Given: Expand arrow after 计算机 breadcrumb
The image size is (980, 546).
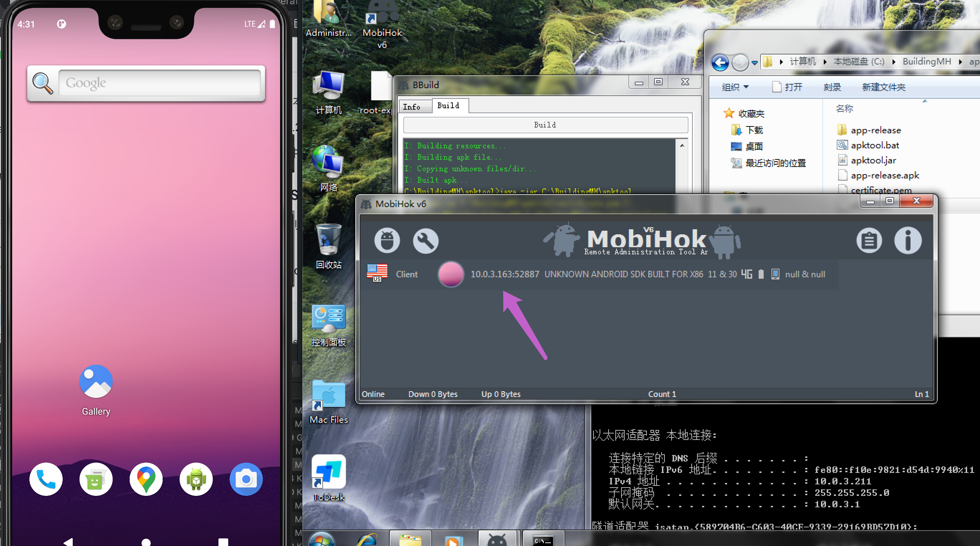Looking at the screenshot, I should (825, 62).
